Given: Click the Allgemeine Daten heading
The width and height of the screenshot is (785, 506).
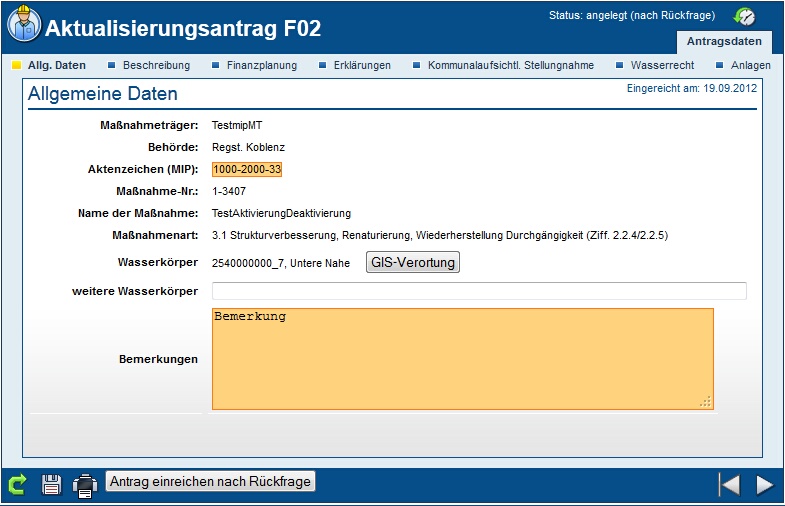Looking at the screenshot, I should tap(103, 94).
